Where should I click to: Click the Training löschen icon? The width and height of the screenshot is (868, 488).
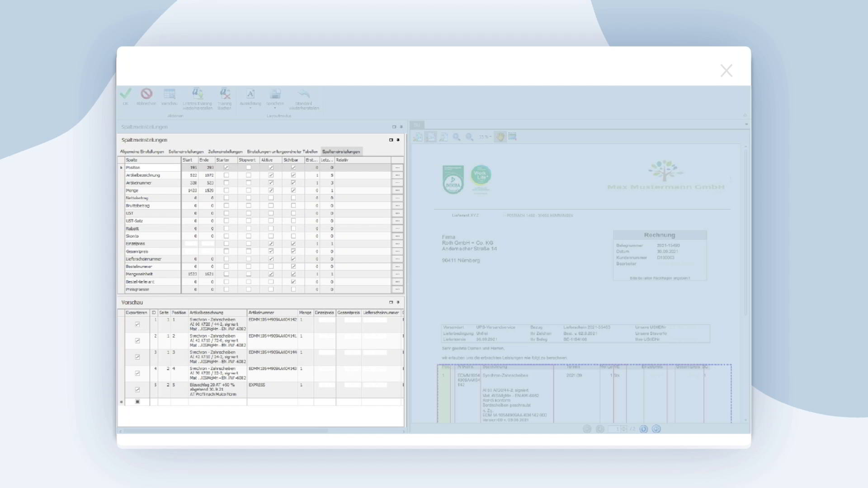coord(225,94)
